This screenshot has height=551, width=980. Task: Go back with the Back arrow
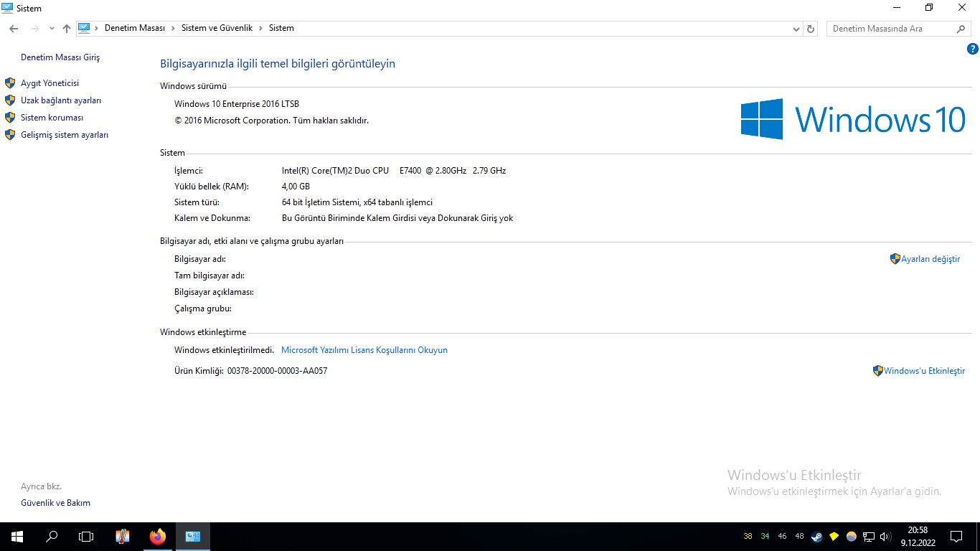(x=14, y=29)
